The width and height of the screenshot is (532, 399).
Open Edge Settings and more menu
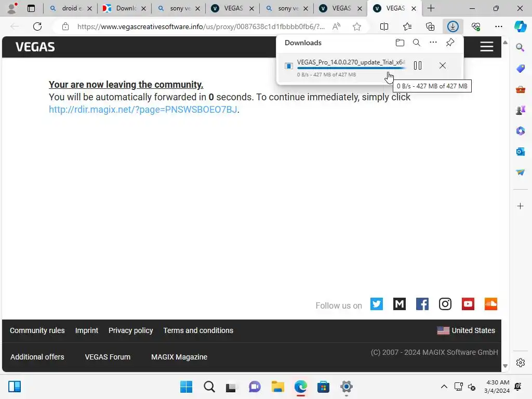point(498,26)
